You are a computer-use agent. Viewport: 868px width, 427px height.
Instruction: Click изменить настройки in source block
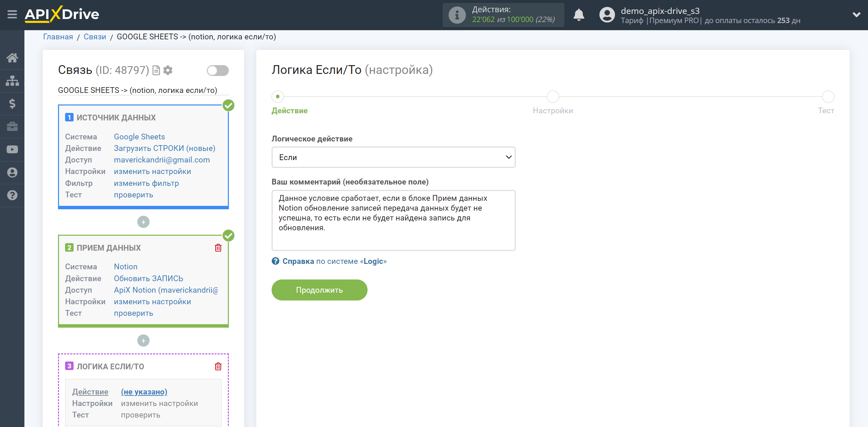point(153,172)
